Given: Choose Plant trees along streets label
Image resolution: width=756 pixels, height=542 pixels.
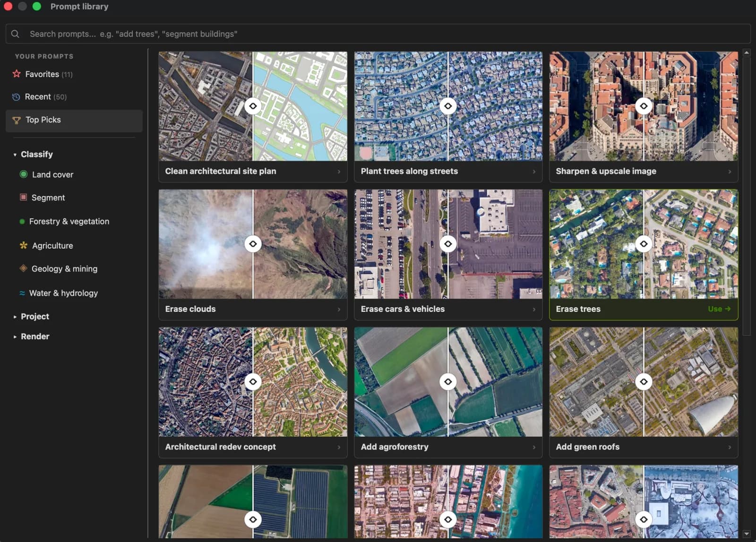Looking at the screenshot, I should point(409,171).
